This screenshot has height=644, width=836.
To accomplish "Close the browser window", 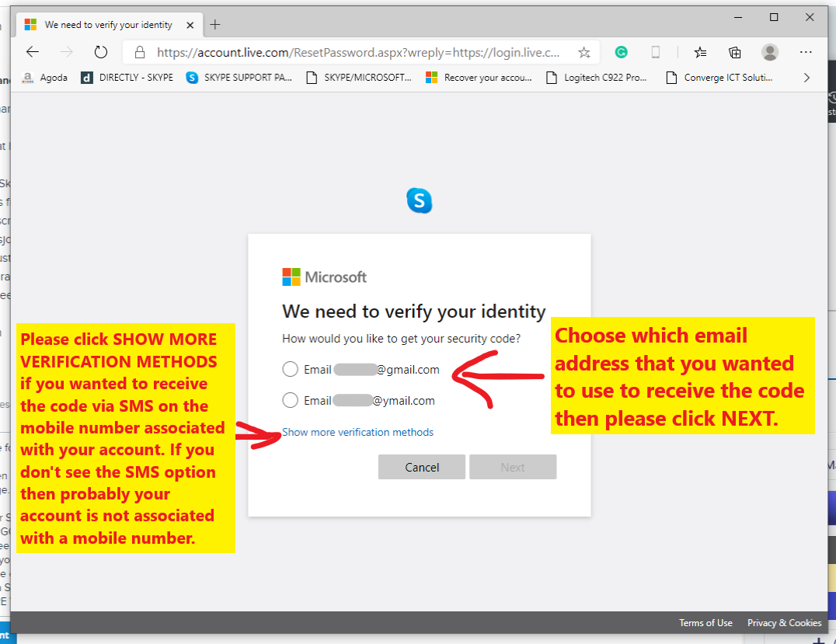I will pos(810,18).
